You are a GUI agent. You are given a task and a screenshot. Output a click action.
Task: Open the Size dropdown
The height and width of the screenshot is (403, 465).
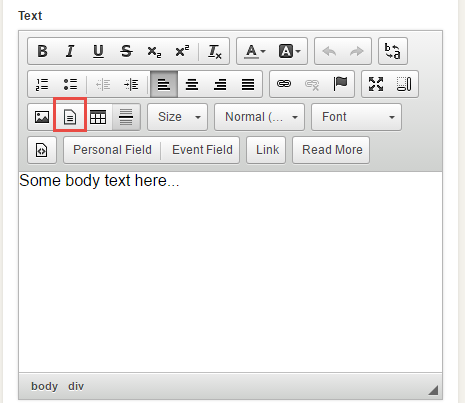coord(178,117)
